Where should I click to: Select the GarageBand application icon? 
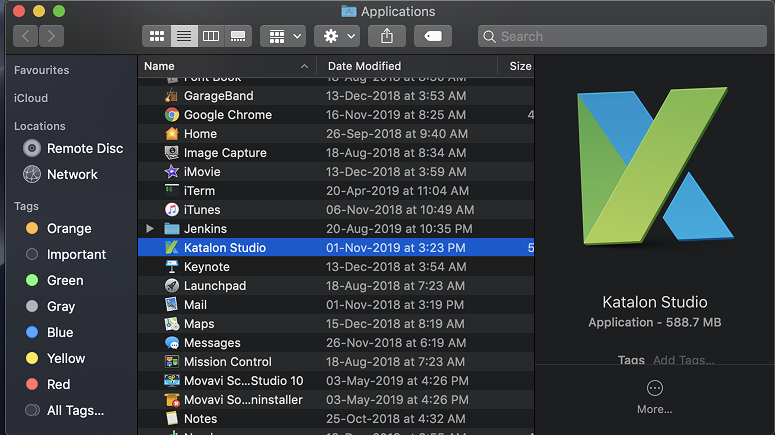(x=172, y=96)
